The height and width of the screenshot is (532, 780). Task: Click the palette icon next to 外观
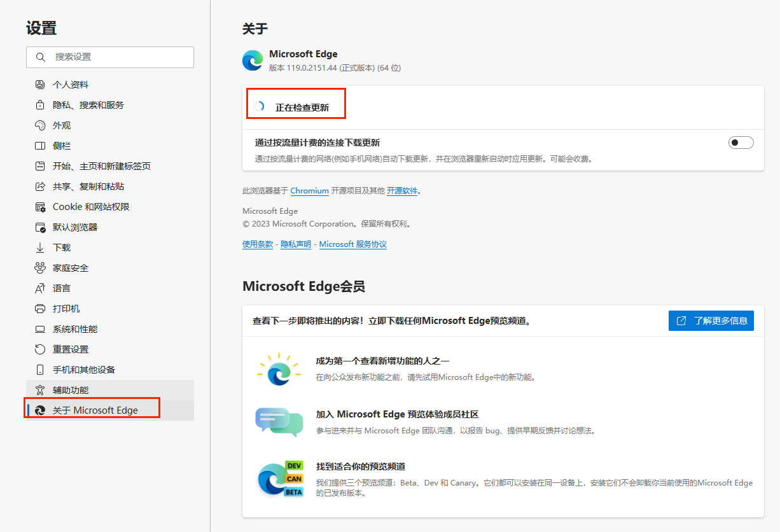tap(40, 125)
